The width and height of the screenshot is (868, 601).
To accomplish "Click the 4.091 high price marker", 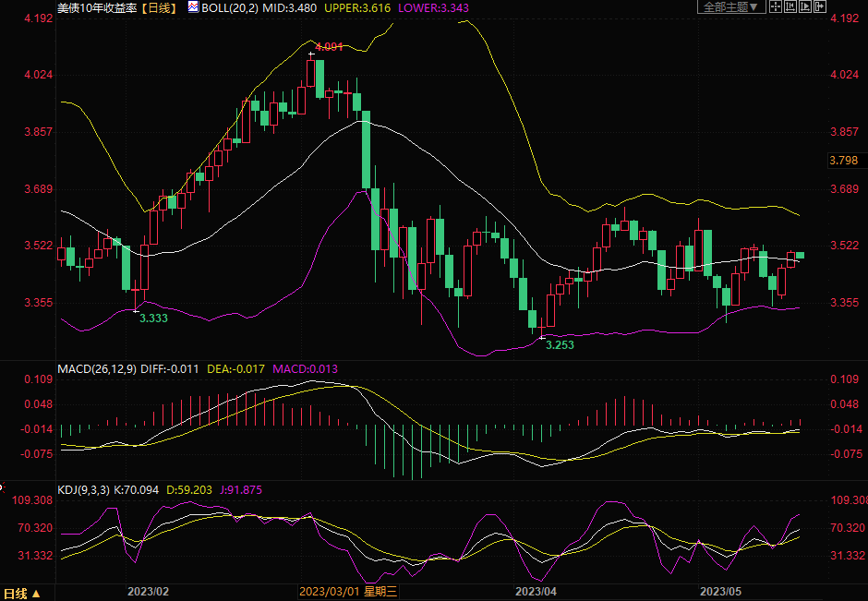I will tap(329, 46).
